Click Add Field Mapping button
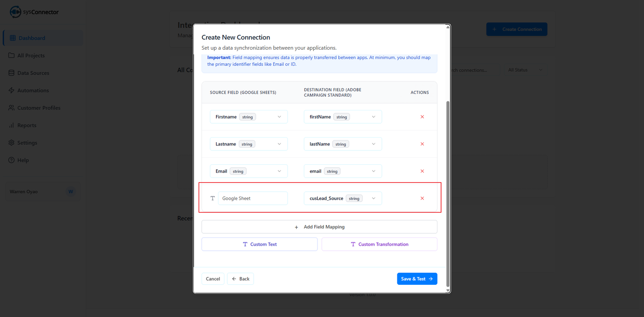Screen dimensions: 644x317 319,227
